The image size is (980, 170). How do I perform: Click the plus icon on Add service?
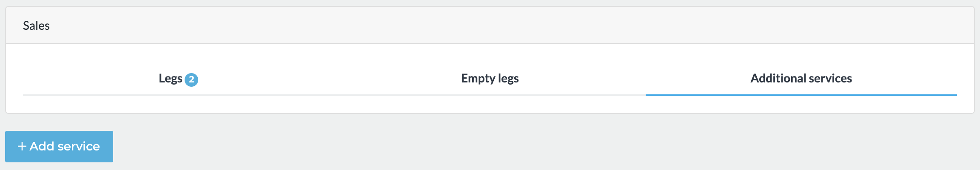click(22, 147)
